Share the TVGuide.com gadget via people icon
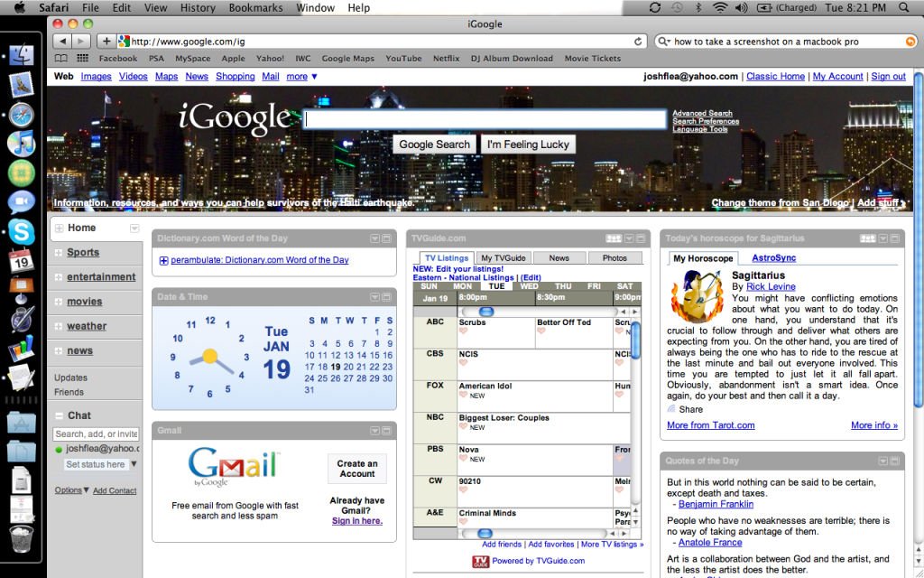Viewport: 924px width, 578px height. coord(614,238)
